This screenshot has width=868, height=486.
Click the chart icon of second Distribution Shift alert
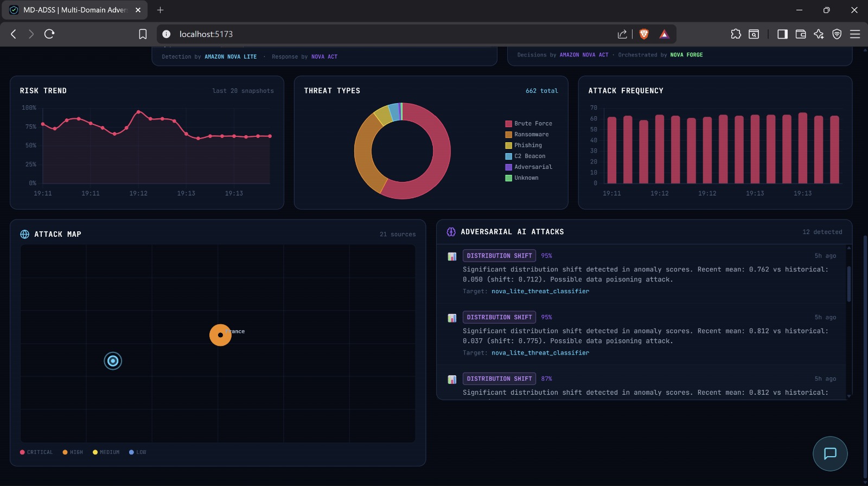click(452, 318)
